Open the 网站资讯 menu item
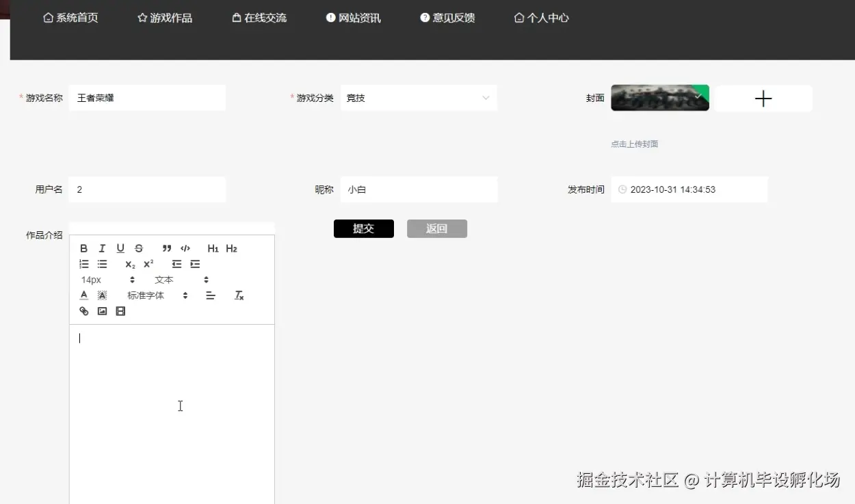Screen dimensions: 855x504 coord(353,17)
